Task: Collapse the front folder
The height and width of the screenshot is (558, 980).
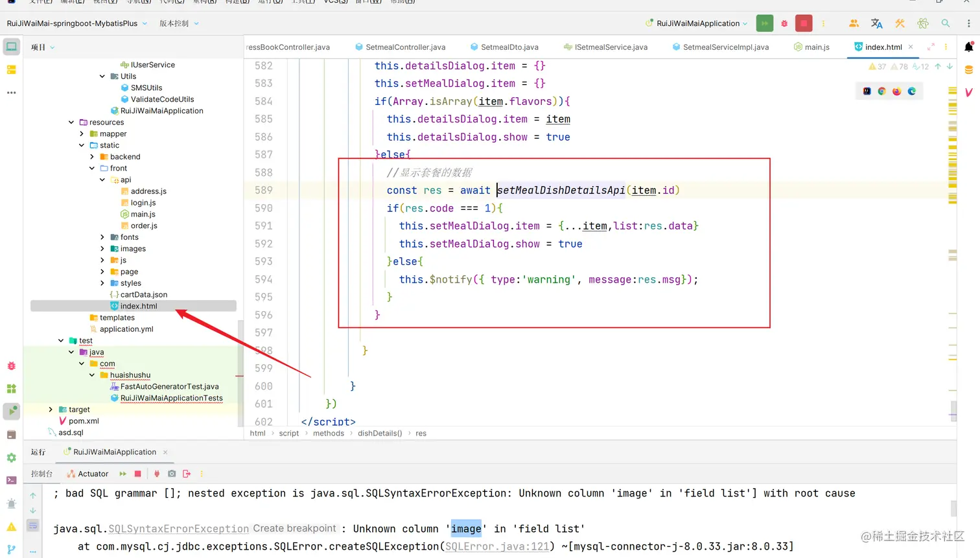Action: [92, 169]
